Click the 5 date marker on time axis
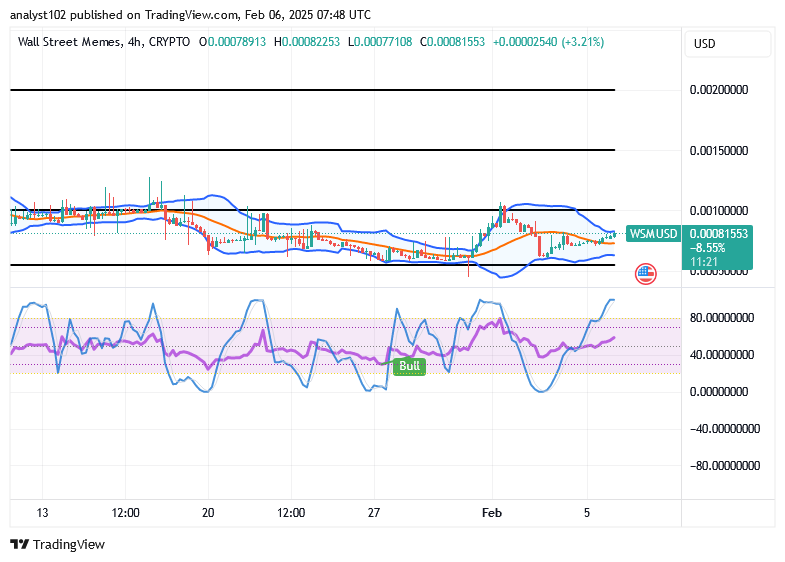Screen dimensions: 785x562 [x=587, y=513]
